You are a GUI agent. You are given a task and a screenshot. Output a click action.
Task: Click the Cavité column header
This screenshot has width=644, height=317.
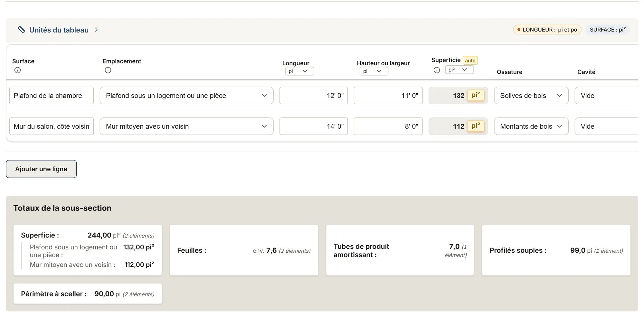click(586, 72)
